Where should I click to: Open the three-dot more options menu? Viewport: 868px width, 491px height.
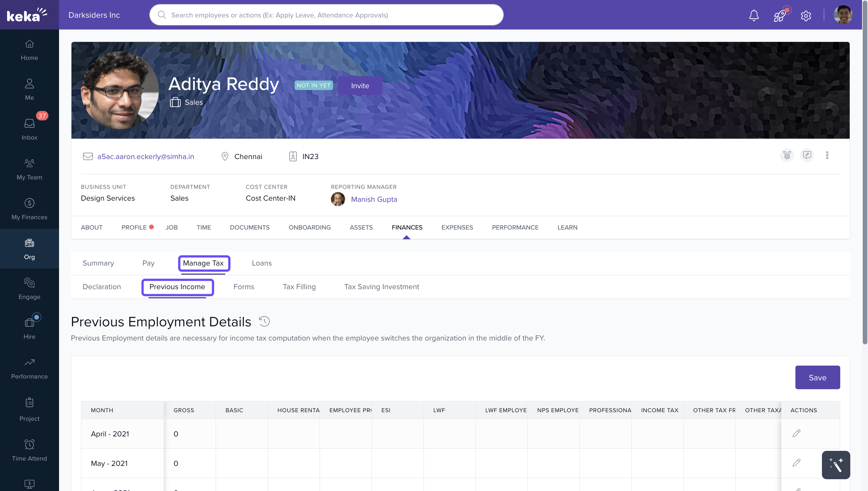pos(827,155)
